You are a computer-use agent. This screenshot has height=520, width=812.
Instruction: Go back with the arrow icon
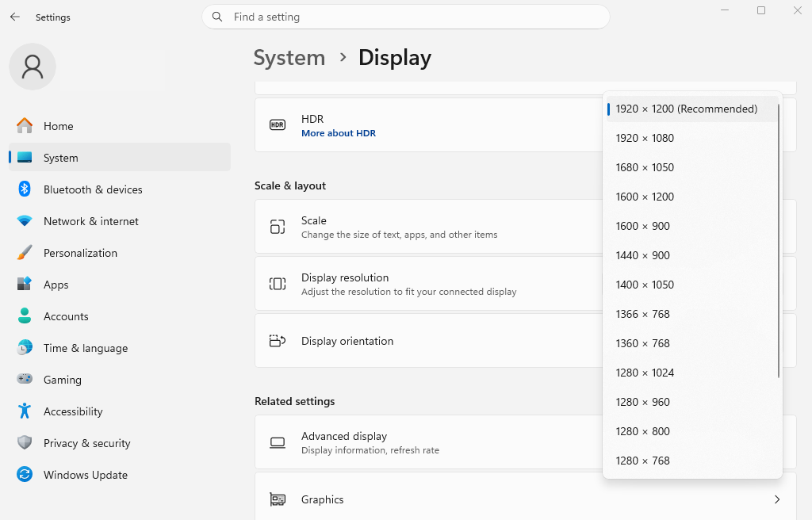[15, 17]
